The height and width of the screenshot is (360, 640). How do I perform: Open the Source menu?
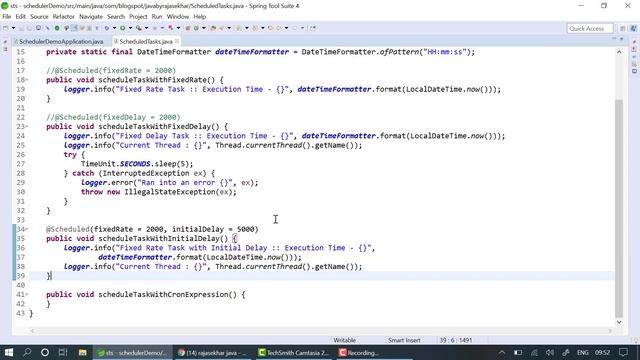[x=39, y=16]
